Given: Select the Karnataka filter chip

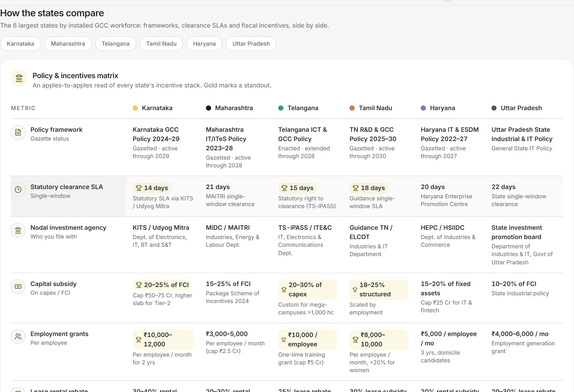Looking at the screenshot, I should coord(20,44).
